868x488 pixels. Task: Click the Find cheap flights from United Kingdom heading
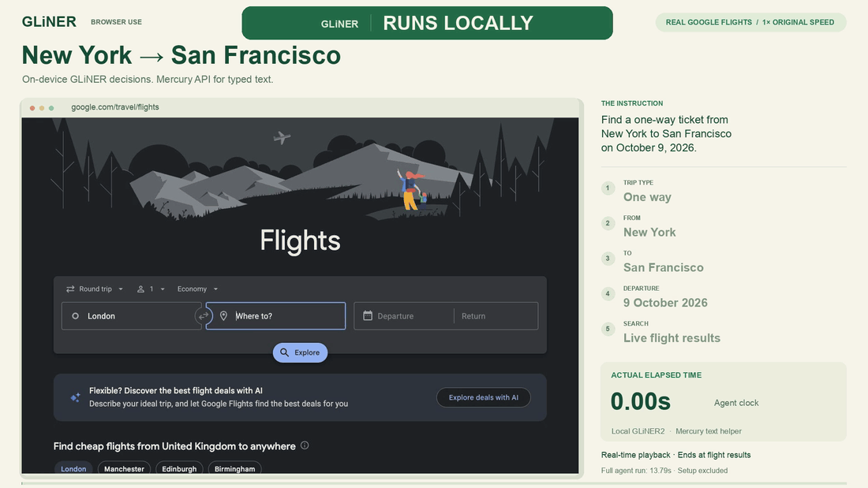pos(174,446)
